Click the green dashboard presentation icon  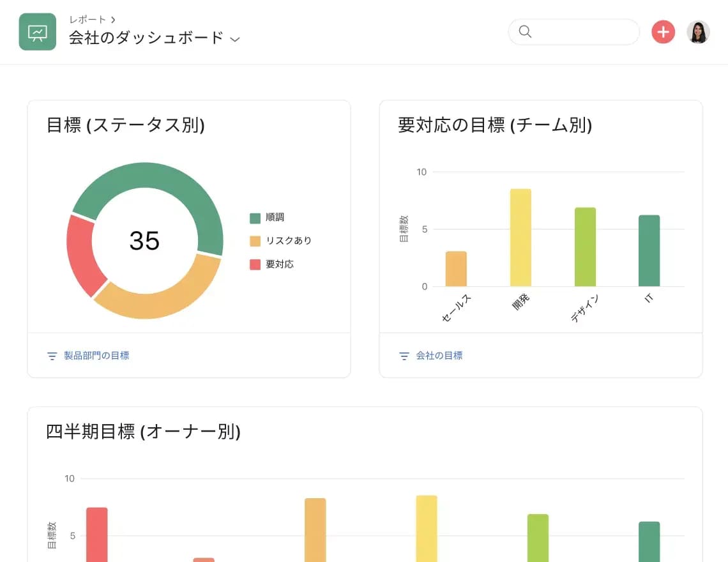pyautogui.click(x=38, y=31)
